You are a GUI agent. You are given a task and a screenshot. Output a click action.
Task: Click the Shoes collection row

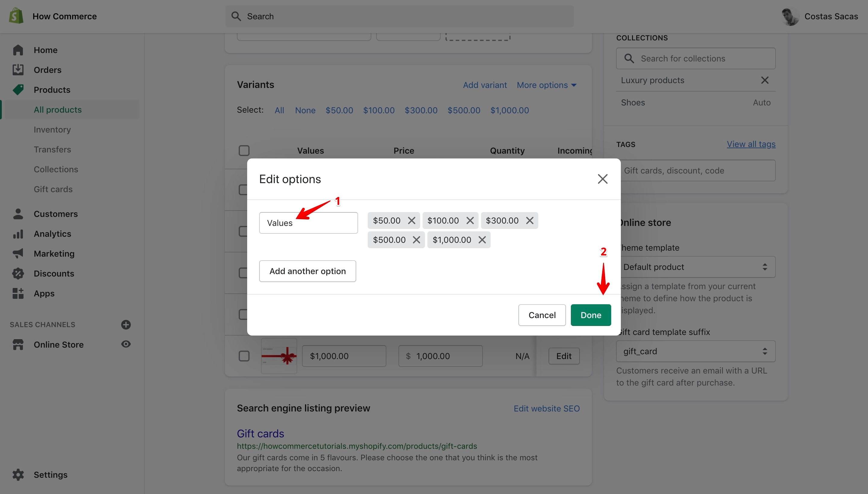(x=696, y=103)
